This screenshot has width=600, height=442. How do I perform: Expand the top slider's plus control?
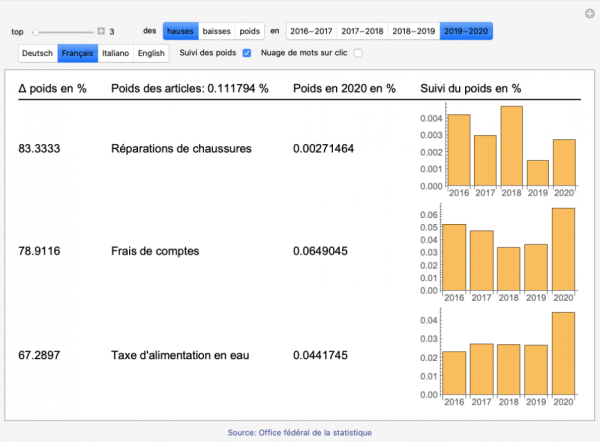click(x=101, y=32)
